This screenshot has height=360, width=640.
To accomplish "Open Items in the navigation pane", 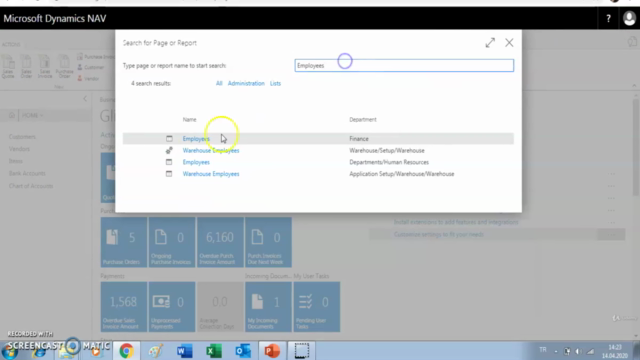I will (16, 161).
